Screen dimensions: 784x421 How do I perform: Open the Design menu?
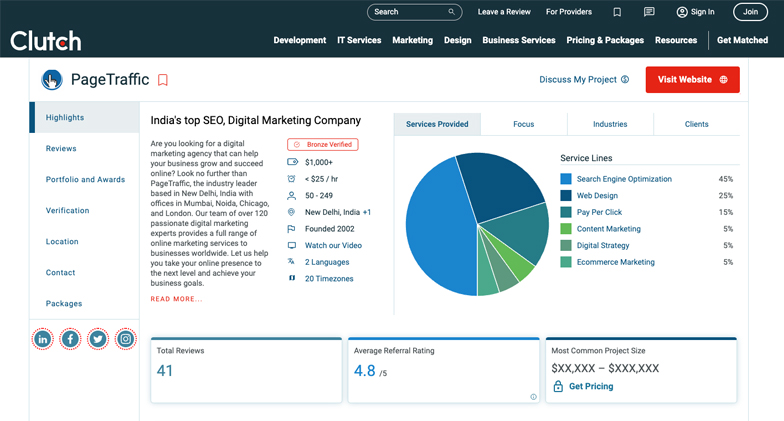tap(458, 40)
